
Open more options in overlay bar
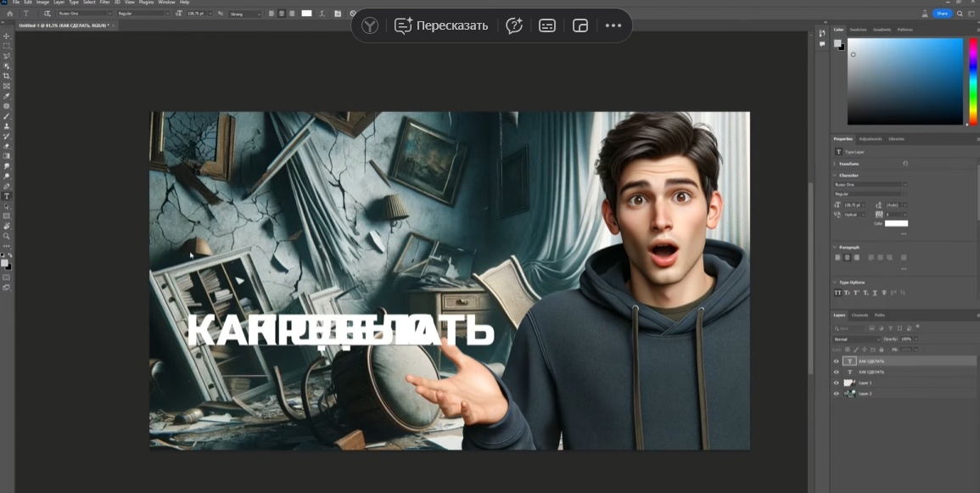click(613, 25)
